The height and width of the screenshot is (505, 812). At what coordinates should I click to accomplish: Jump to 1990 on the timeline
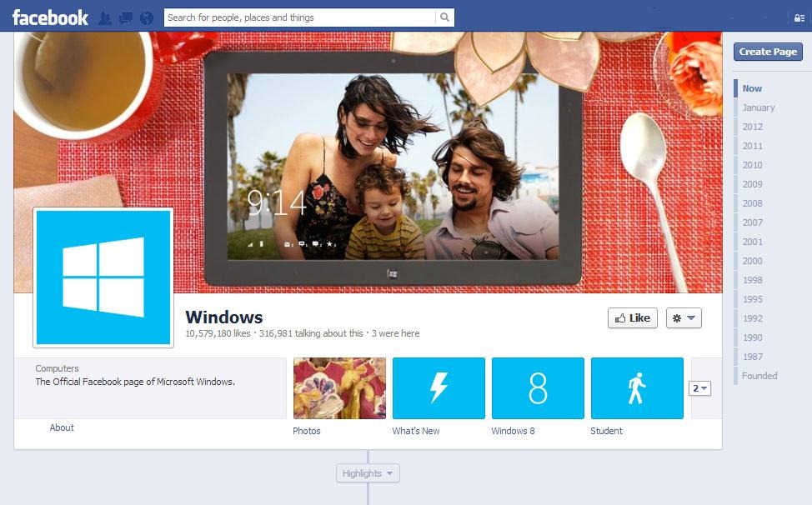point(753,337)
